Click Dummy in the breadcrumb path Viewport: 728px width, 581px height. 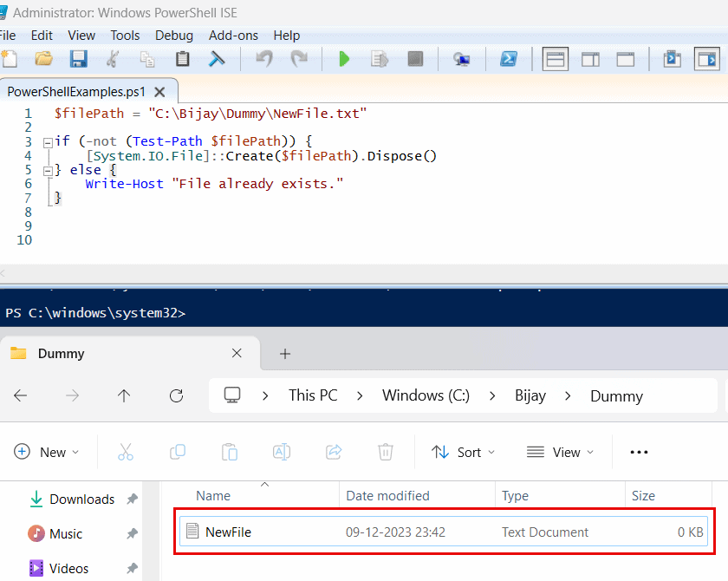point(616,396)
